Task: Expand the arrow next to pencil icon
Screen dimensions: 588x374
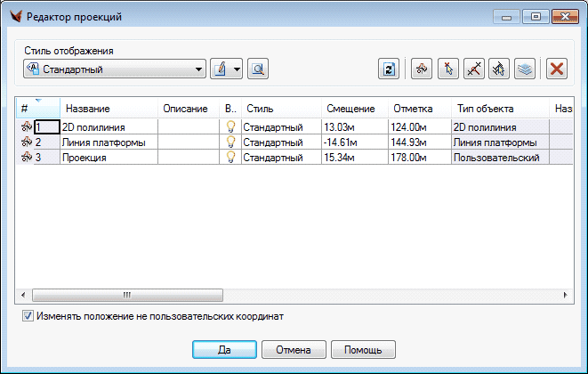Action: click(238, 69)
